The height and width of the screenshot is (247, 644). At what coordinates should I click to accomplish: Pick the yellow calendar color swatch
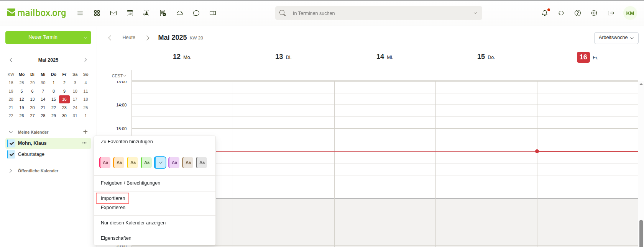133,162
